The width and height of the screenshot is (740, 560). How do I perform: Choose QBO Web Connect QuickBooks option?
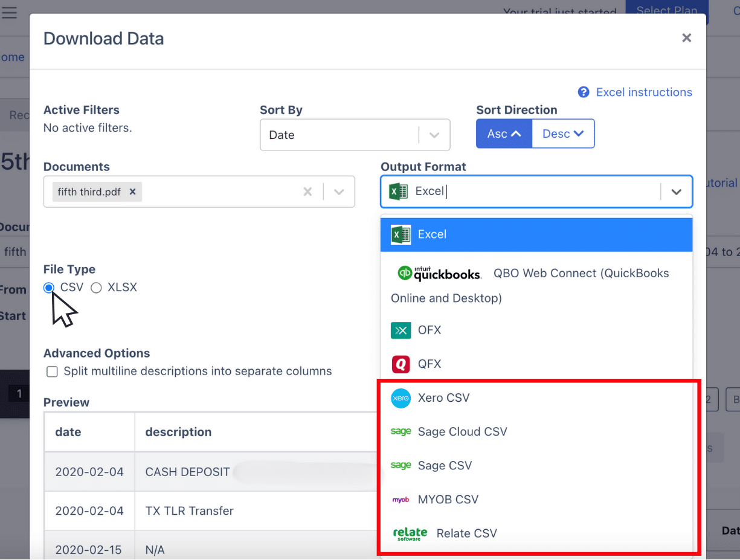[536, 285]
